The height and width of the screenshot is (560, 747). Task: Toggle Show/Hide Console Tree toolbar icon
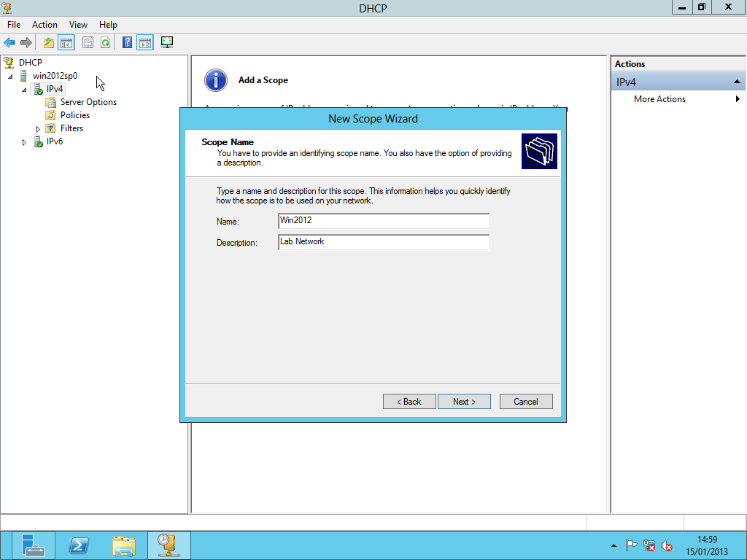66,43
